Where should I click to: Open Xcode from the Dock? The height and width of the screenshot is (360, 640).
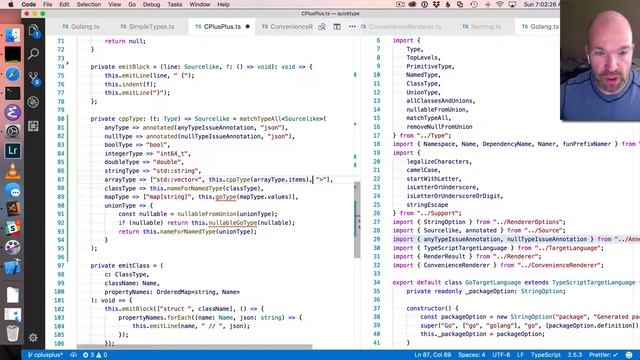click(x=12, y=267)
